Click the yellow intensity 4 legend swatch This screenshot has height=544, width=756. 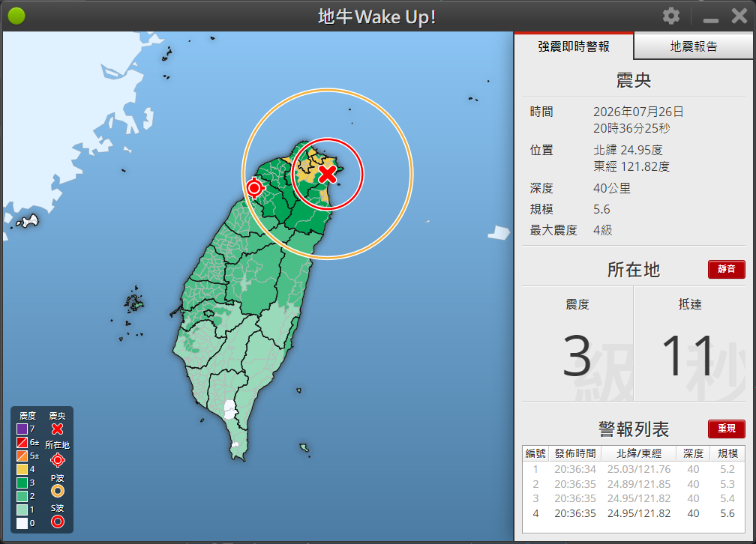point(22,469)
